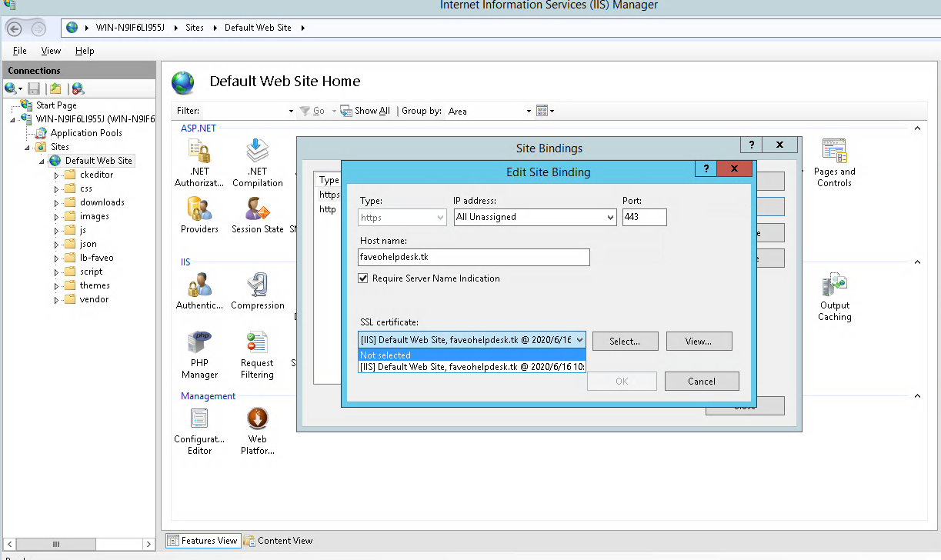The image size is (941, 560).
Task: Click the Host name text field
Action: 473,258
